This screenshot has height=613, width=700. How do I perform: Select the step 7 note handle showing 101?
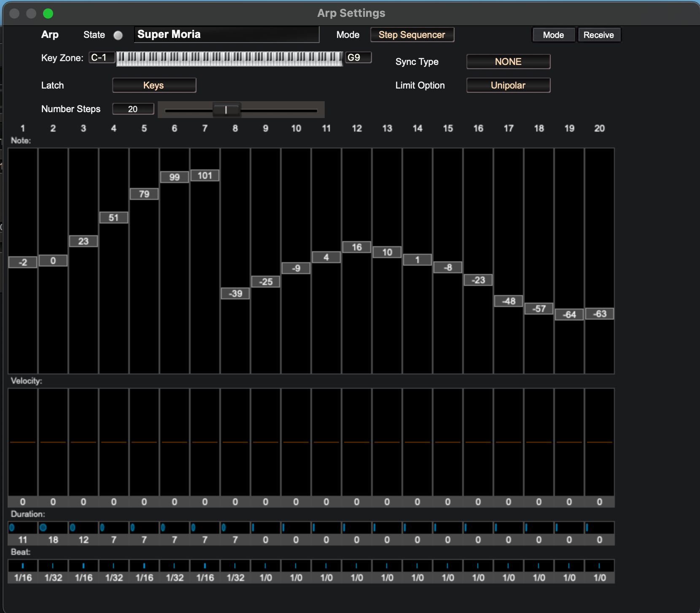205,175
